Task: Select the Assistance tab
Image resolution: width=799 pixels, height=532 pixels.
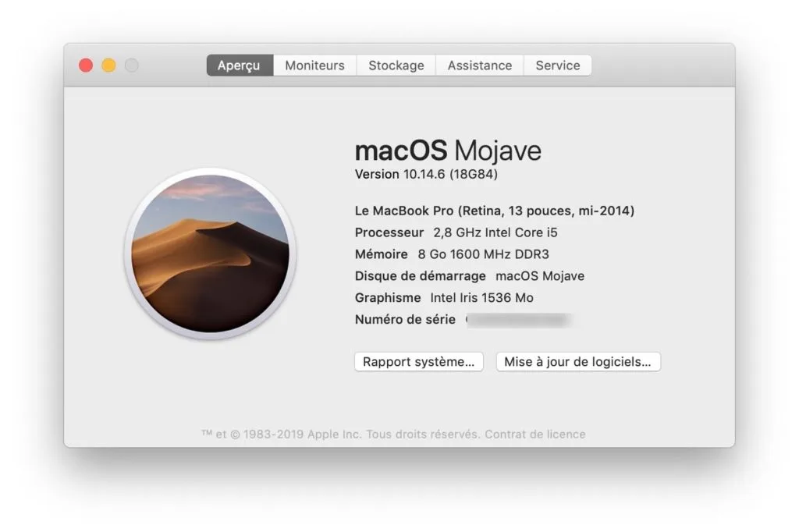Action: coord(479,66)
